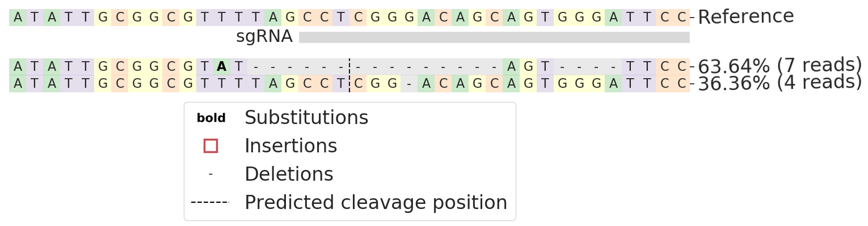The height and width of the screenshot is (226, 868).
Task: Click the bold A substitution in first read
Action: (222, 67)
